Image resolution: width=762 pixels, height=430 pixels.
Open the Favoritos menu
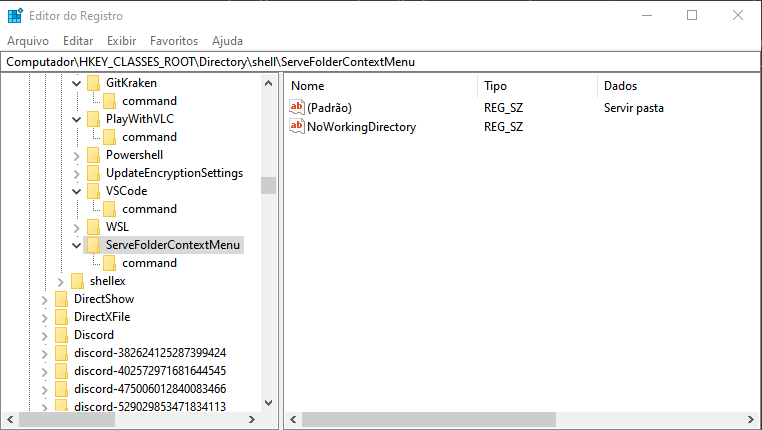click(x=174, y=41)
